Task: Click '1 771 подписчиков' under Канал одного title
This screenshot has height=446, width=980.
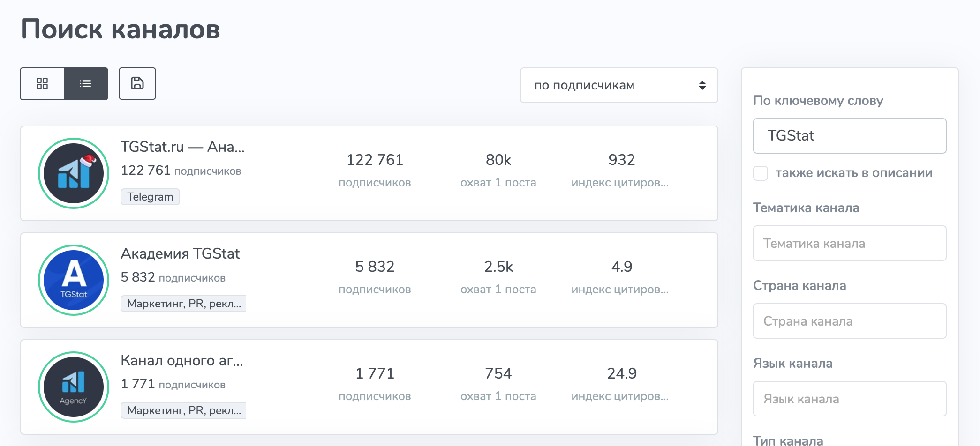Action: point(173,384)
